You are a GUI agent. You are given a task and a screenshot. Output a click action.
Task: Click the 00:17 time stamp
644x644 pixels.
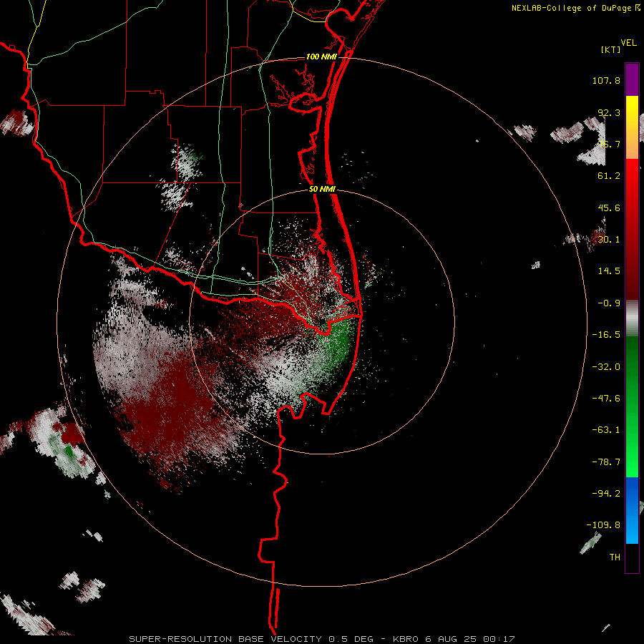point(499,639)
